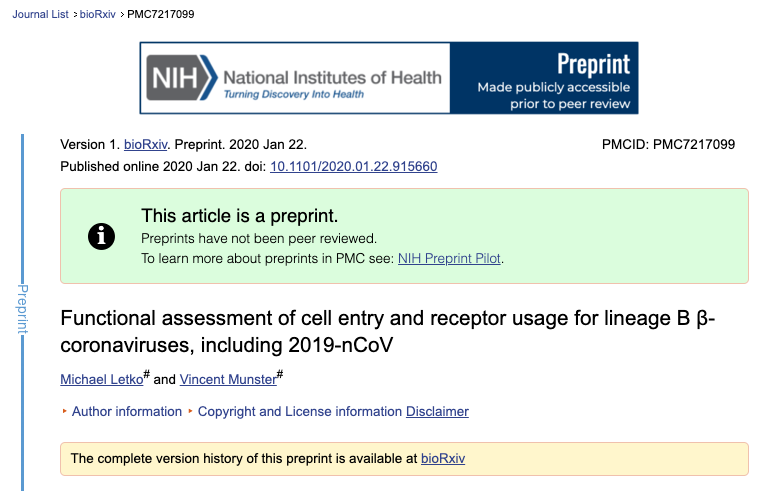Screen dimensions: 764x491
Task: Expand Copyright and License information
Action: coord(299,411)
